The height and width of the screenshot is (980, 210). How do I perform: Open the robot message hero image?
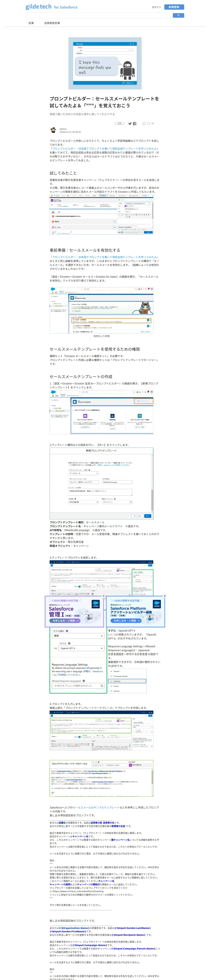point(105,63)
